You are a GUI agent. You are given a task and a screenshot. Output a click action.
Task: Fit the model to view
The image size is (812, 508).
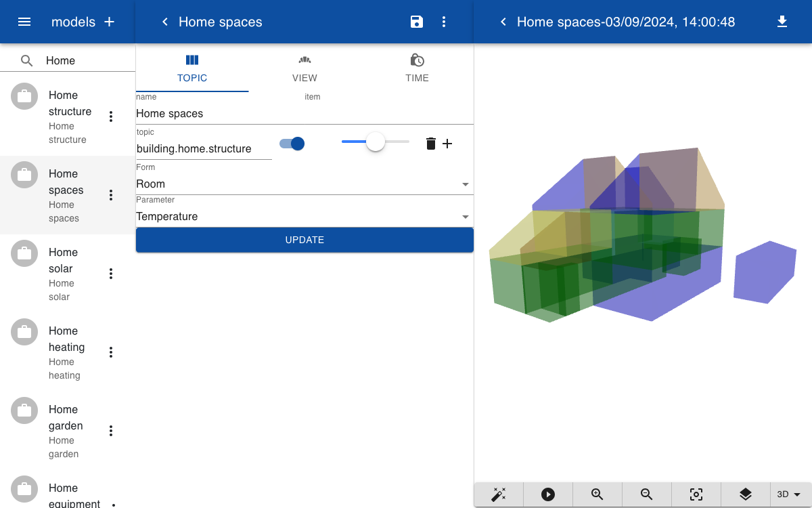696,494
